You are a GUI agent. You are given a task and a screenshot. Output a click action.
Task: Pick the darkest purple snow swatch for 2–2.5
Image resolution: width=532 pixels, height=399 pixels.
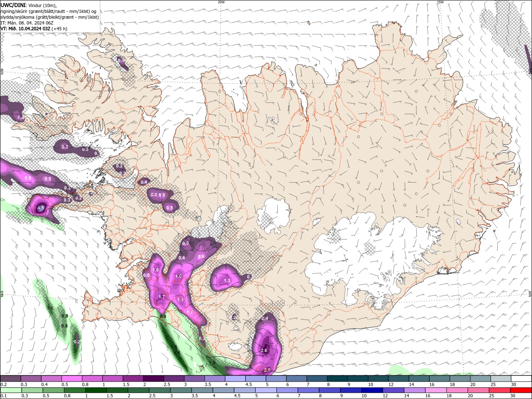pyautogui.click(x=153, y=379)
